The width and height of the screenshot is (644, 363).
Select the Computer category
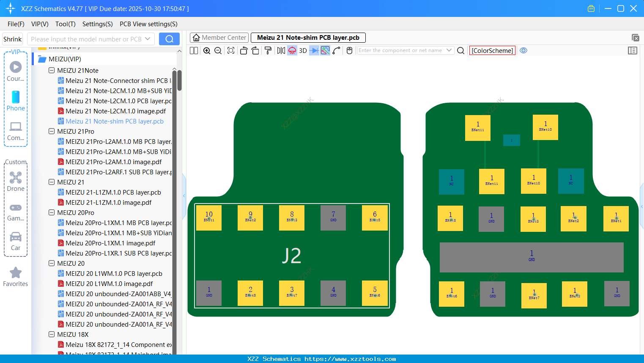click(x=16, y=131)
